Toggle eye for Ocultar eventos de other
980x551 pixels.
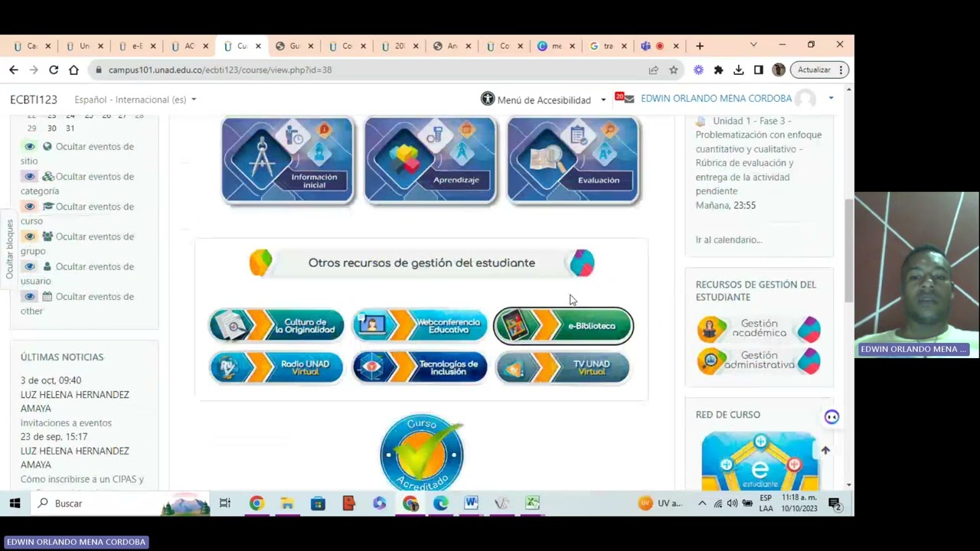[30, 296]
